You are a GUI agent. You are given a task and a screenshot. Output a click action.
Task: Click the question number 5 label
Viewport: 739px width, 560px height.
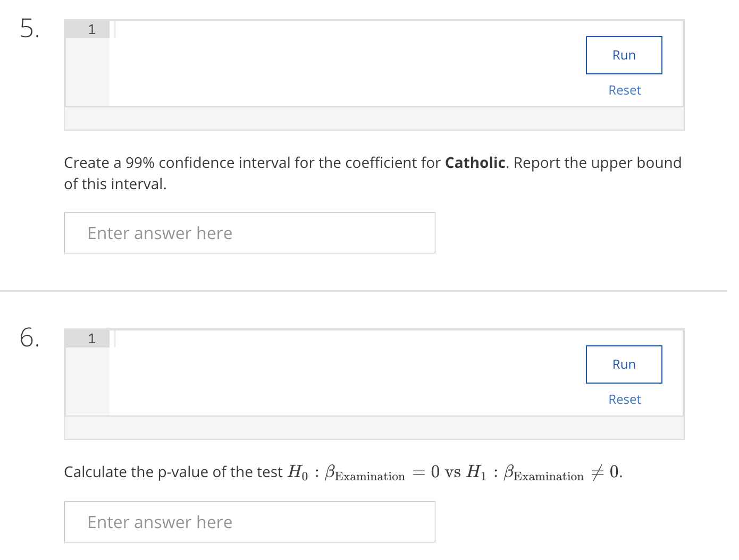[x=29, y=28]
